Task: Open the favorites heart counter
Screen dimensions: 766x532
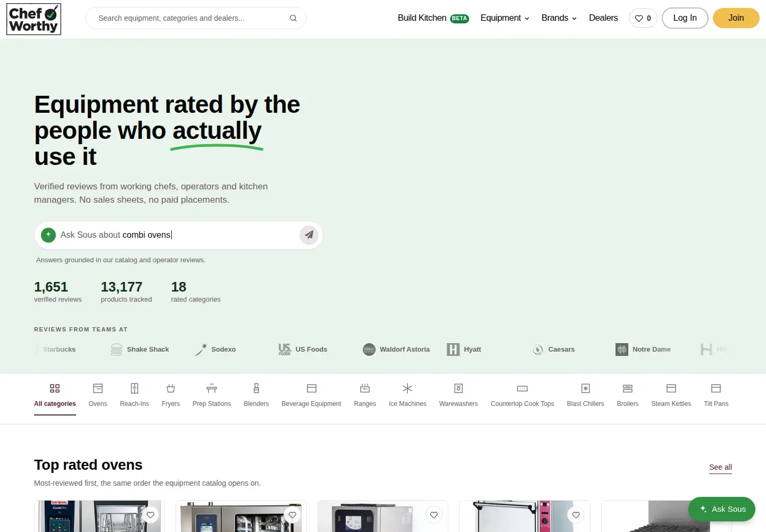Action: point(643,18)
